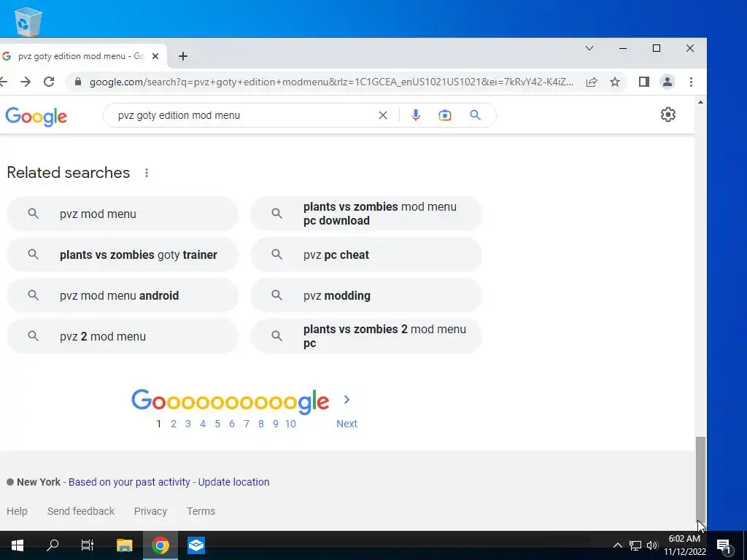Go to results page 7
This screenshot has width=747, height=560.
247,424
